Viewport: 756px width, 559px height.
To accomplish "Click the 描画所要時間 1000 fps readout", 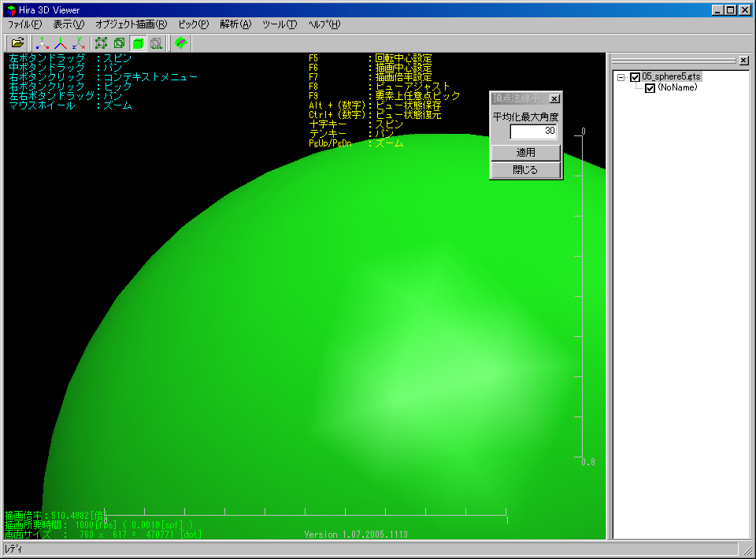I will [x=99, y=525].
